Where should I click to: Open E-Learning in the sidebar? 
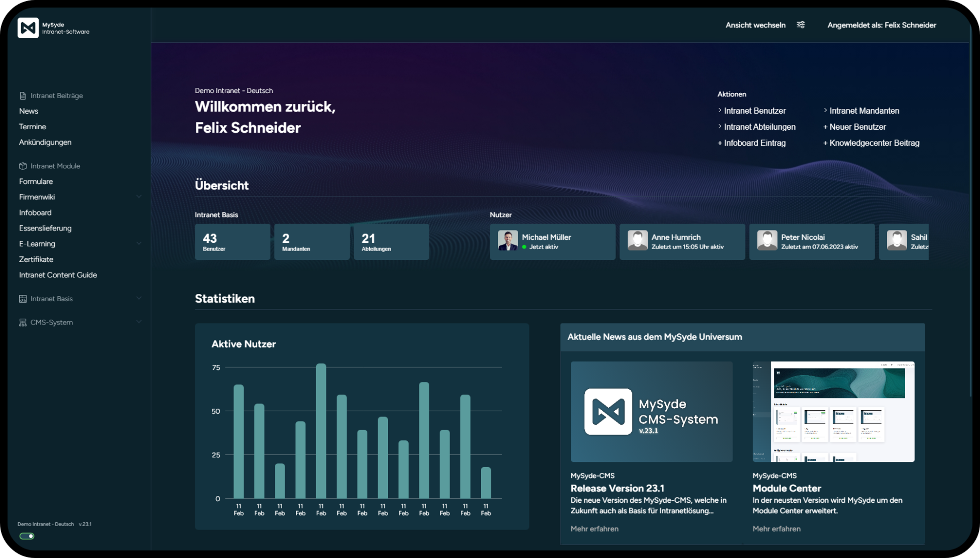point(37,243)
